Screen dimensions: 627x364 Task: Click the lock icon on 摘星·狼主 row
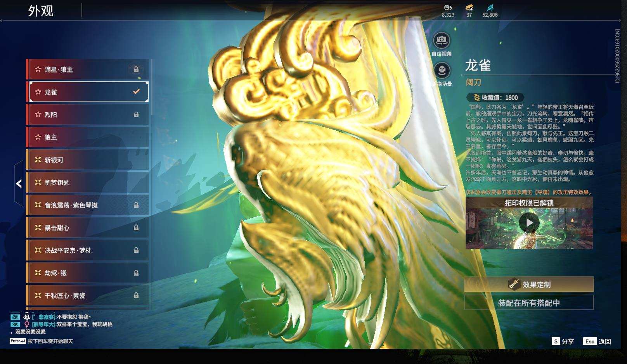click(x=136, y=69)
